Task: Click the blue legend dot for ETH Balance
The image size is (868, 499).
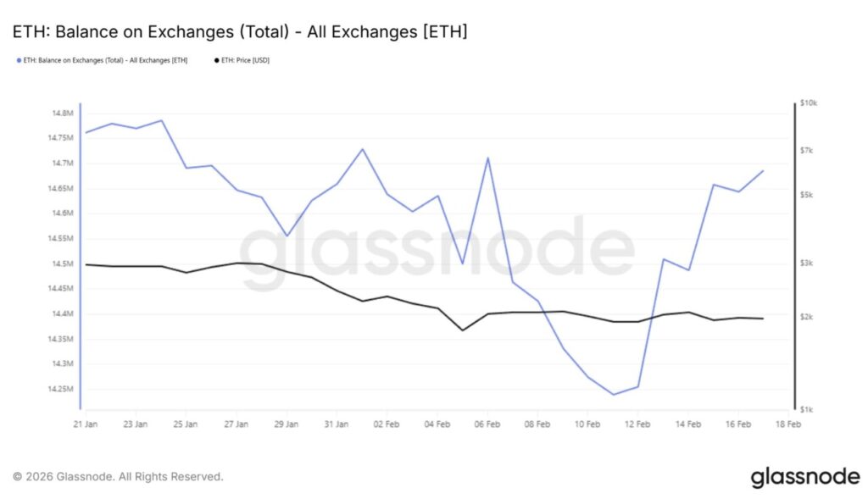Action: click(x=19, y=60)
